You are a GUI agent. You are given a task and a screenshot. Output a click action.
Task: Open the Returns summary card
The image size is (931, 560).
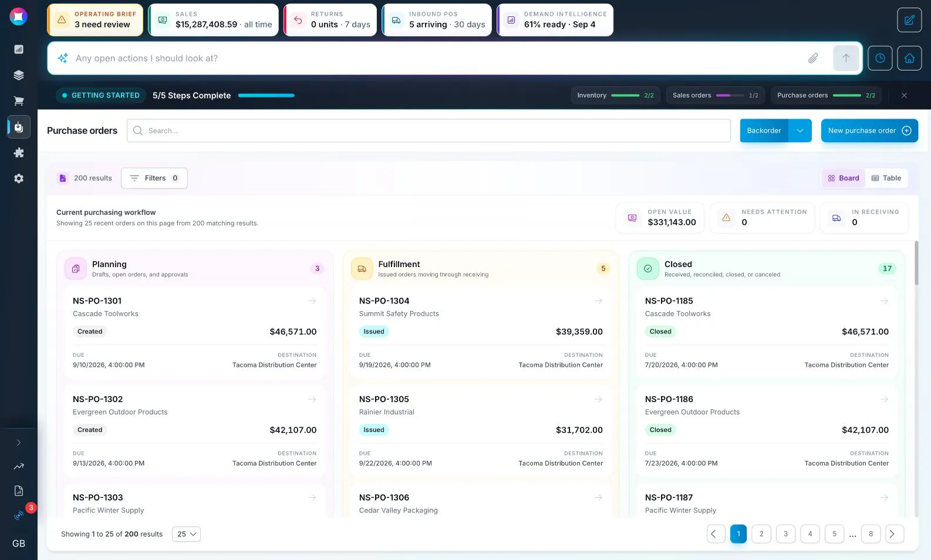click(x=330, y=20)
